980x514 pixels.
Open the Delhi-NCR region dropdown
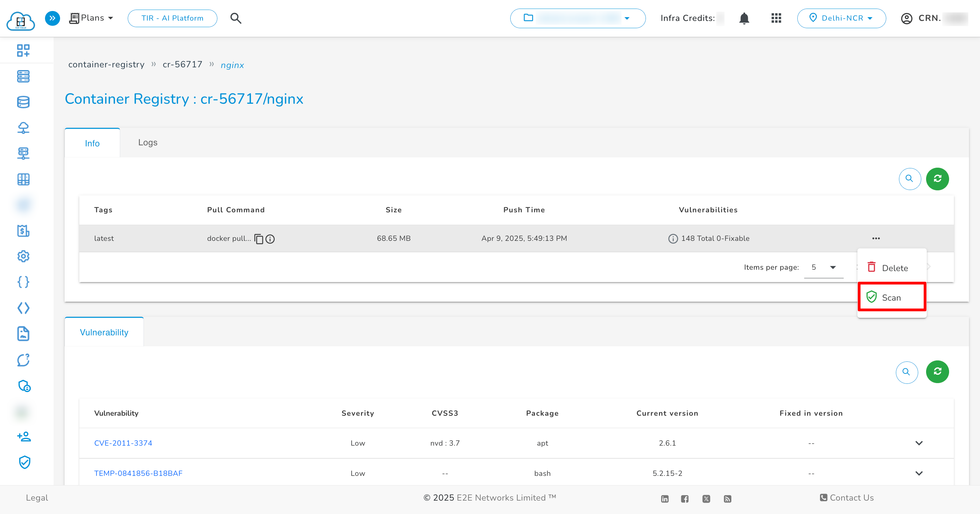(x=842, y=18)
